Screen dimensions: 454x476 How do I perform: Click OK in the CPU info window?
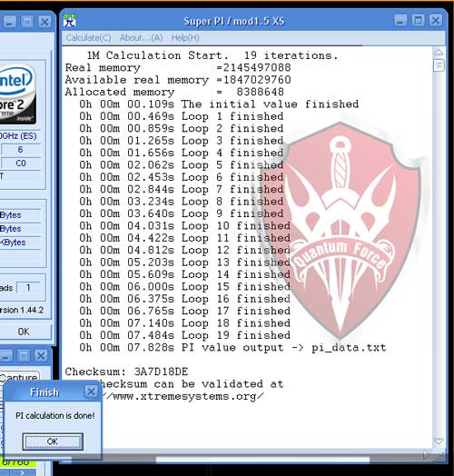point(24,332)
